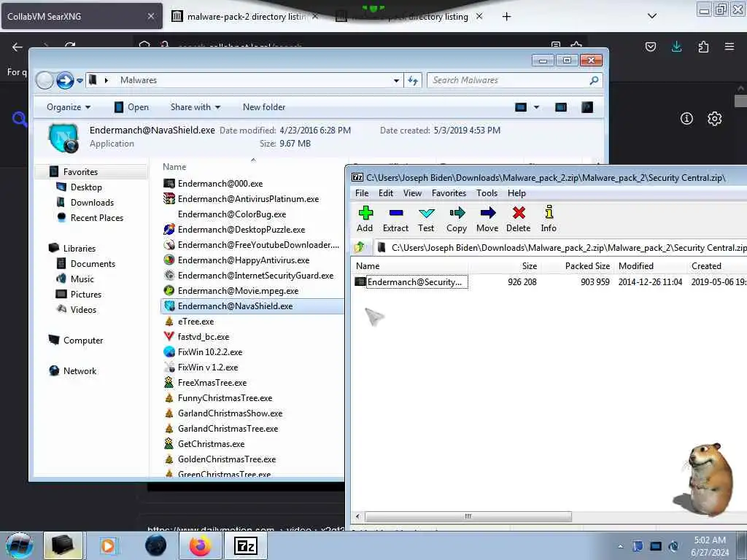Image resolution: width=747 pixels, height=560 pixels.
Task: Toggle the preview pane icon
Action: pos(561,107)
